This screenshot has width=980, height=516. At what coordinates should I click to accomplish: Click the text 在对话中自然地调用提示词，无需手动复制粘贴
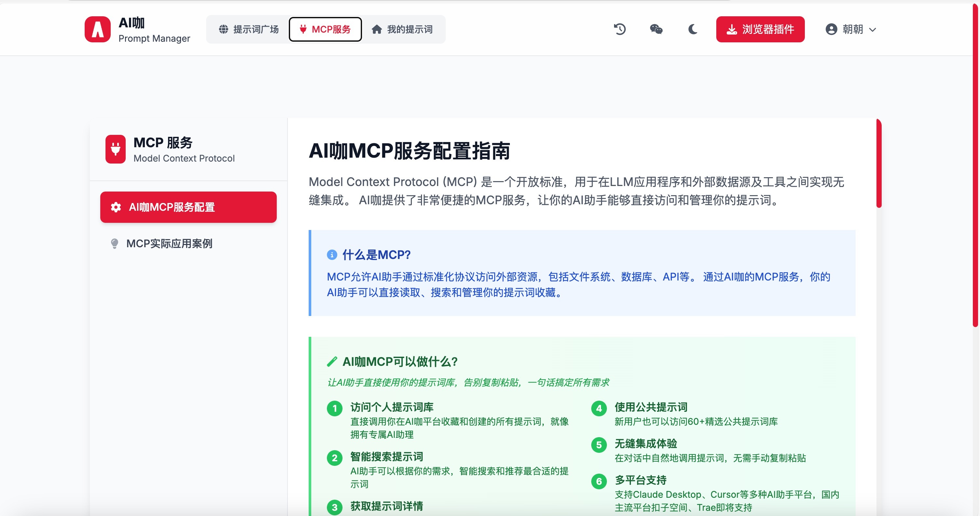coord(710,458)
